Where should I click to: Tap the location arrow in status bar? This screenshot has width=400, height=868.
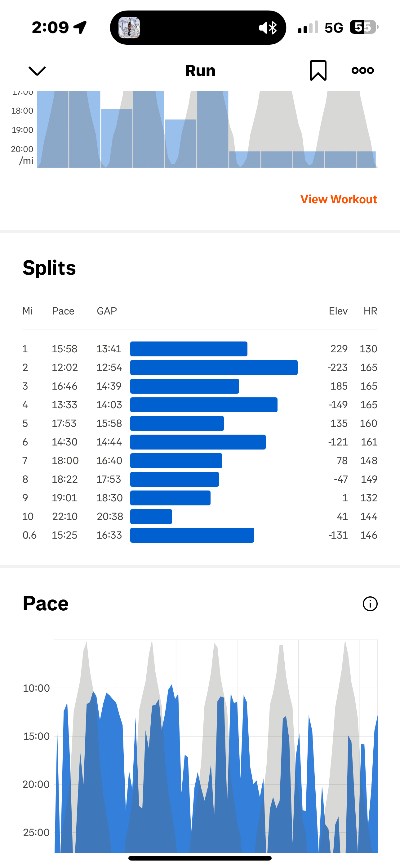pos(81,27)
